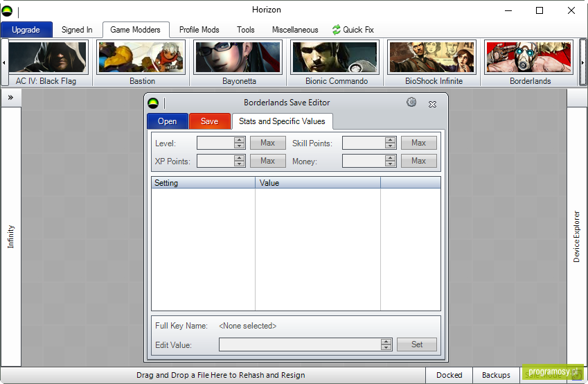The height and width of the screenshot is (384, 588).
Task: Click the Edit Value input field
Action: click(x=300, y=344)
